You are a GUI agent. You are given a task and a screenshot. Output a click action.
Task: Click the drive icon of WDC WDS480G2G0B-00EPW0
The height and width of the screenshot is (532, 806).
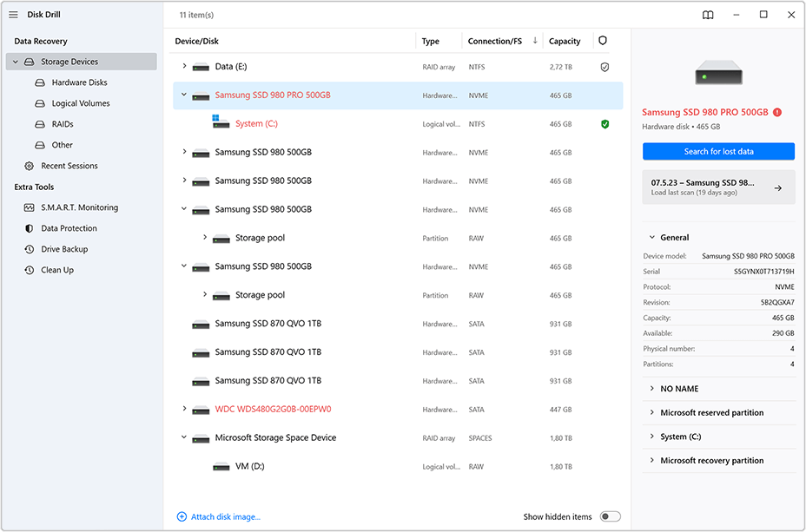point(201,410)
